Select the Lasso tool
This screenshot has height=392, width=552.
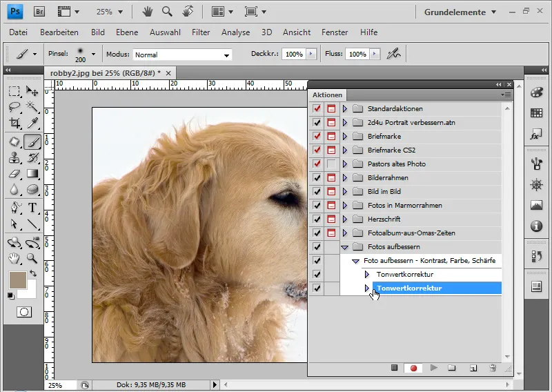(x=14, y=107)
